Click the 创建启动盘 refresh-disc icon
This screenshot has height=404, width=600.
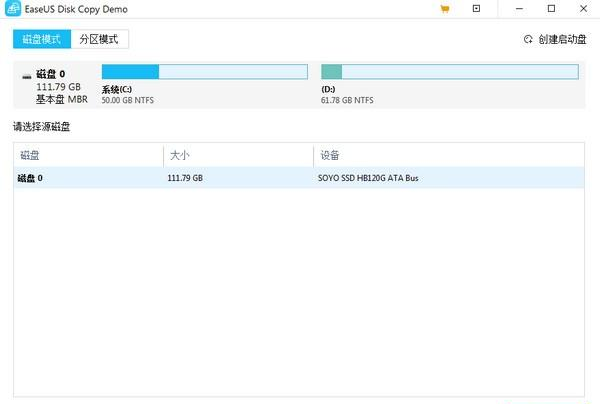(528, 39)
